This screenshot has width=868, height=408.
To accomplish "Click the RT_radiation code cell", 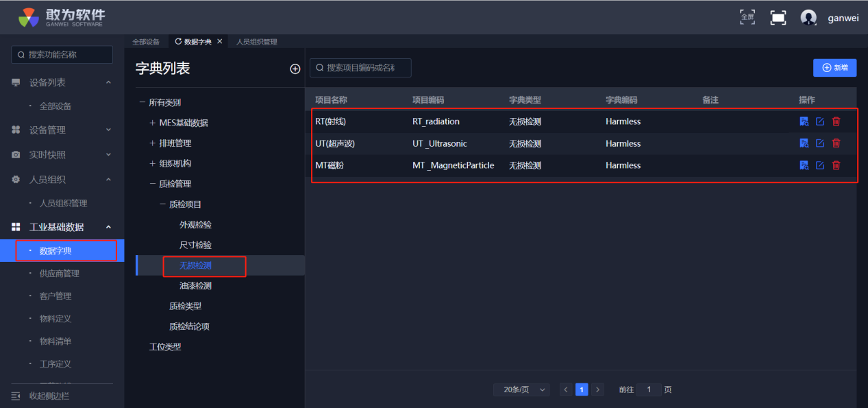I will click(x=436, y=121).
